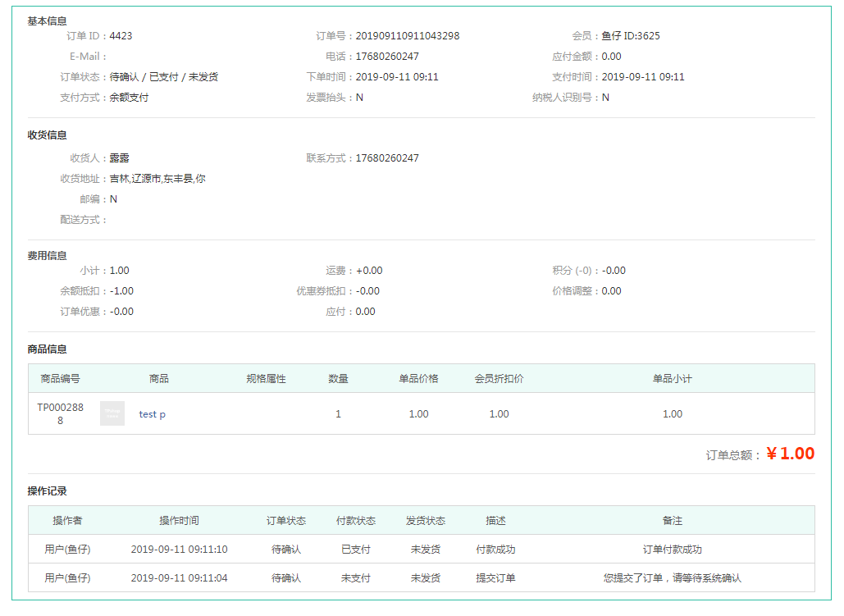Click the 订单付款成功 remark text
This screenshot has height=616, width=844.
point(672,549)
